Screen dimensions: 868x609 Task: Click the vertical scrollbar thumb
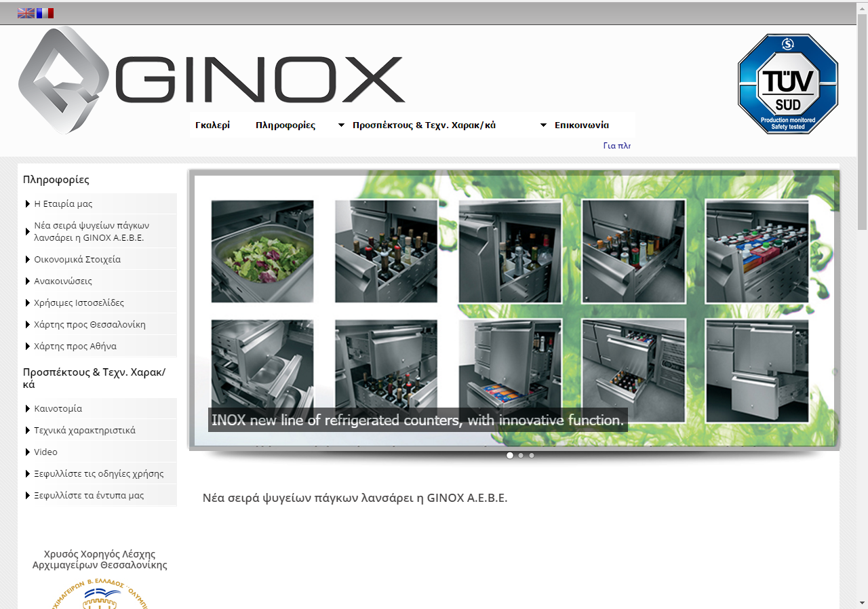coord(862,122)
